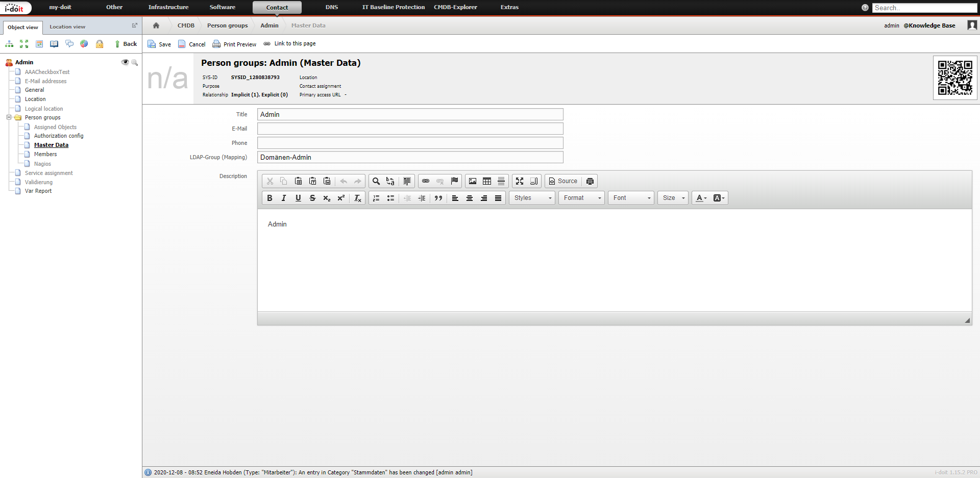
Task: Collapse the Person groups tree node
Action: point(9,117)
